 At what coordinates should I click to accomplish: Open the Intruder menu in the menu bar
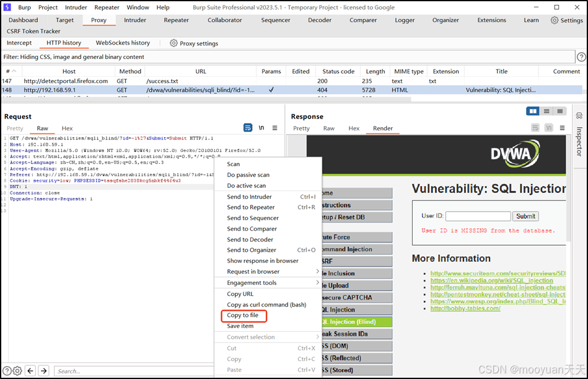point(76,7)
